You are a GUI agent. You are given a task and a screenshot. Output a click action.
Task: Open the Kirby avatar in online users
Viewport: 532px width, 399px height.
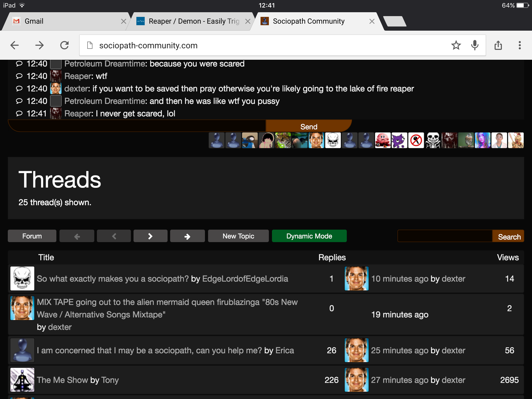click(383, 140)
